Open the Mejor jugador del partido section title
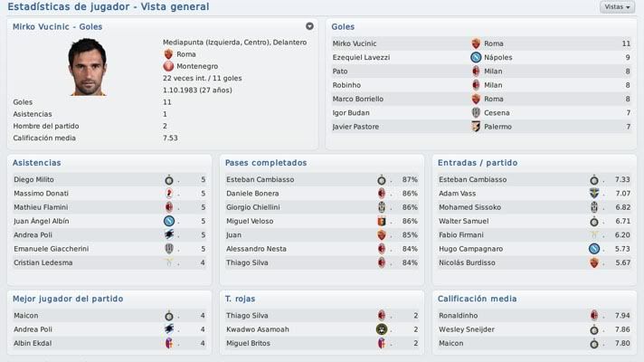 (68, 299)
